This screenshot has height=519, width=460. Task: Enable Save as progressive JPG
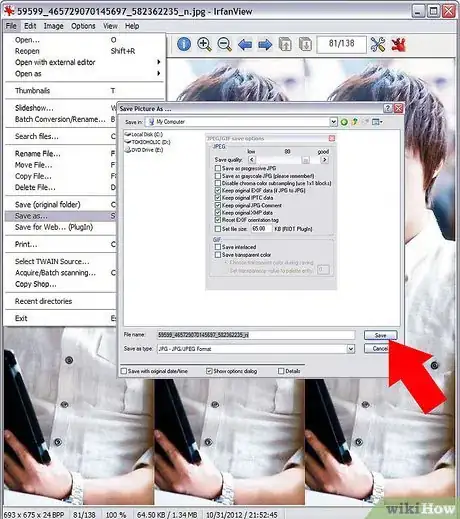click(x=218, y=168)
